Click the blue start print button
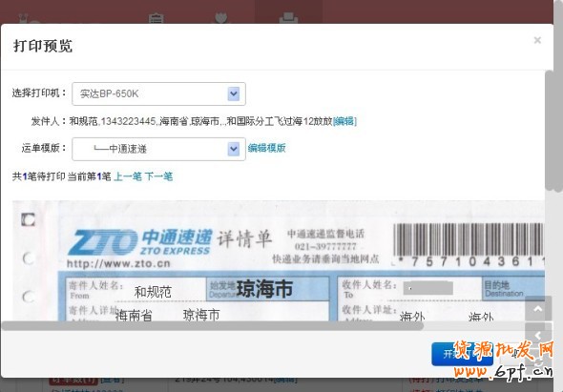 pos(462,354)
